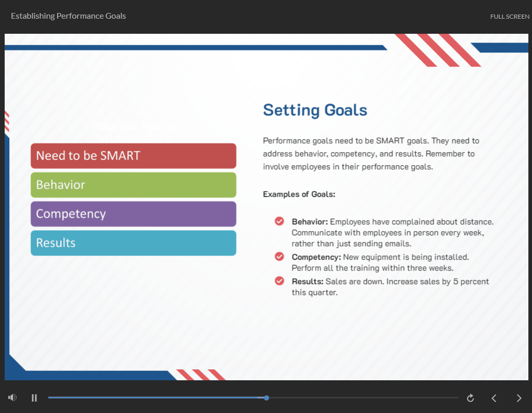Mute the course audio via speaker icon
The height and width of the screenshot is (413, 532).
pyautogui.click(x=12, y=397)
